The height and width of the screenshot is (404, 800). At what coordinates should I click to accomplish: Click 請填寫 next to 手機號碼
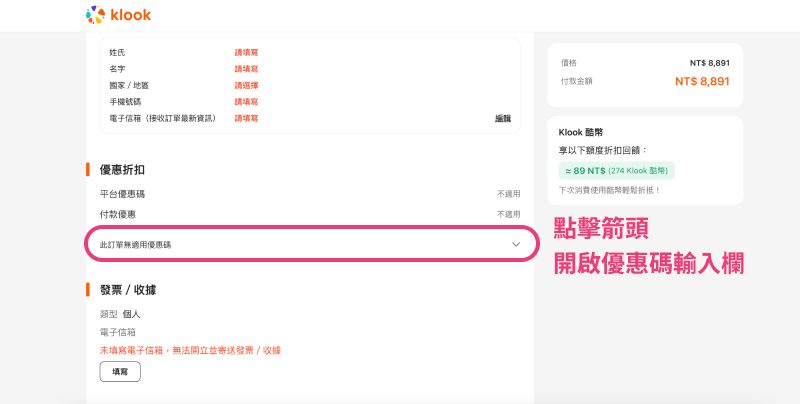click(x=246, y=102)
